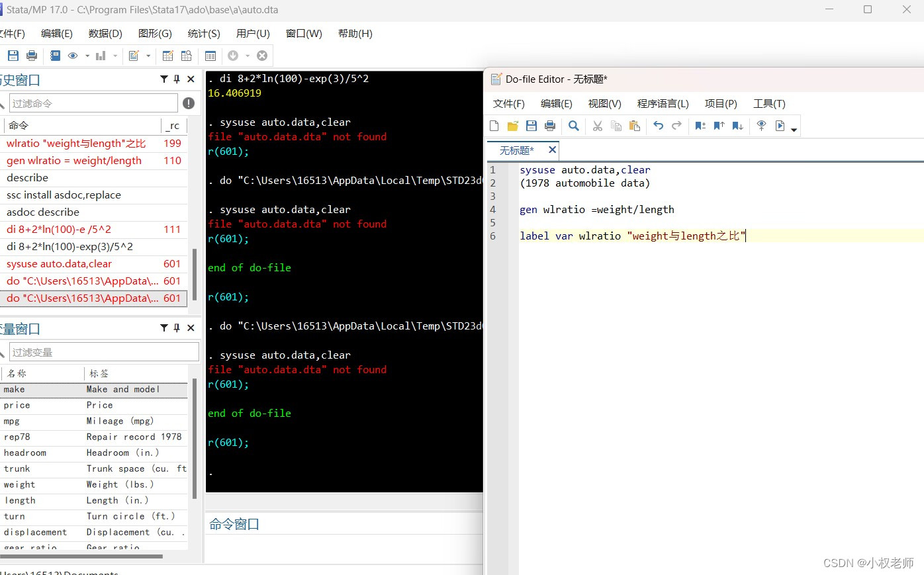Click the Find magnifier in Do-file Editor
This screenshot has width=924, height=575.
(574, 126)
